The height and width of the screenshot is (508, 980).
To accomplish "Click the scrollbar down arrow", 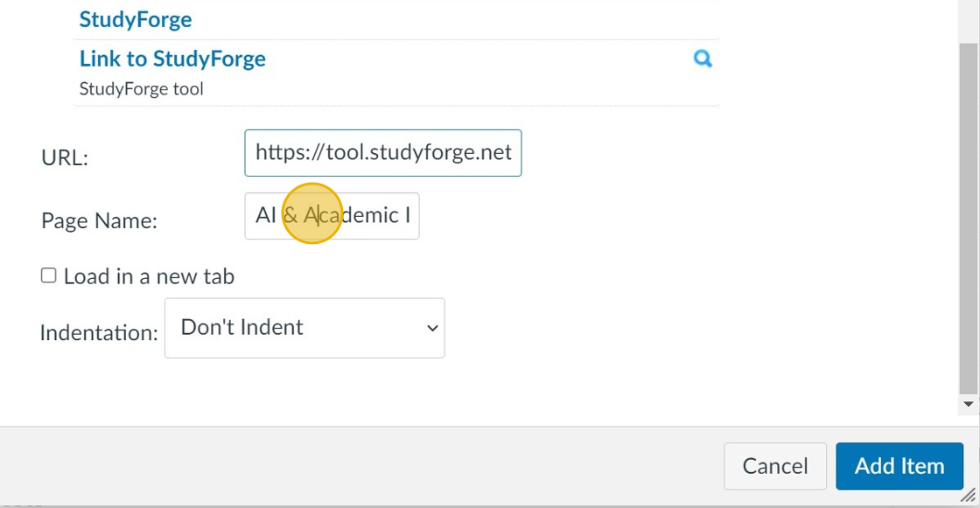I will (x=968, y=405).
